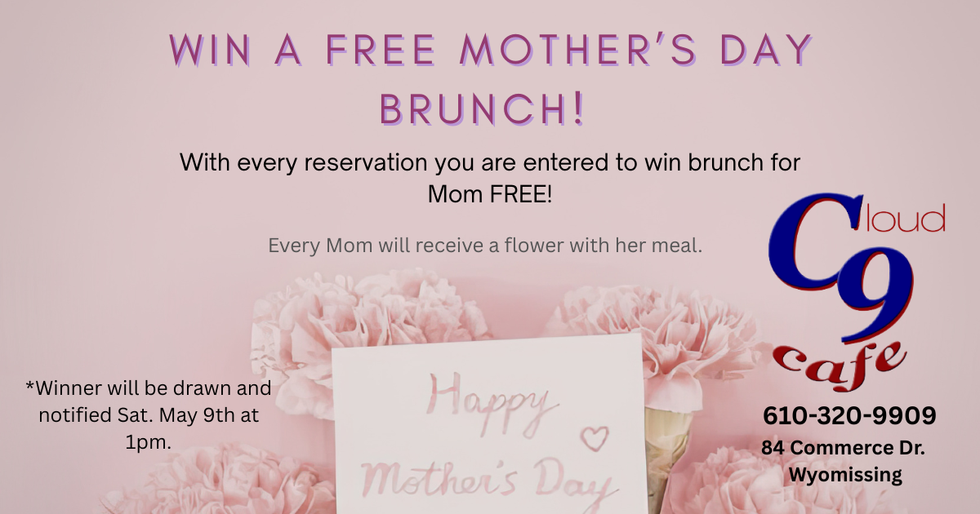
Task: Click the handwritten 'Mother's Day' on card
Action: pyautogui.click(x=486, y=480)
